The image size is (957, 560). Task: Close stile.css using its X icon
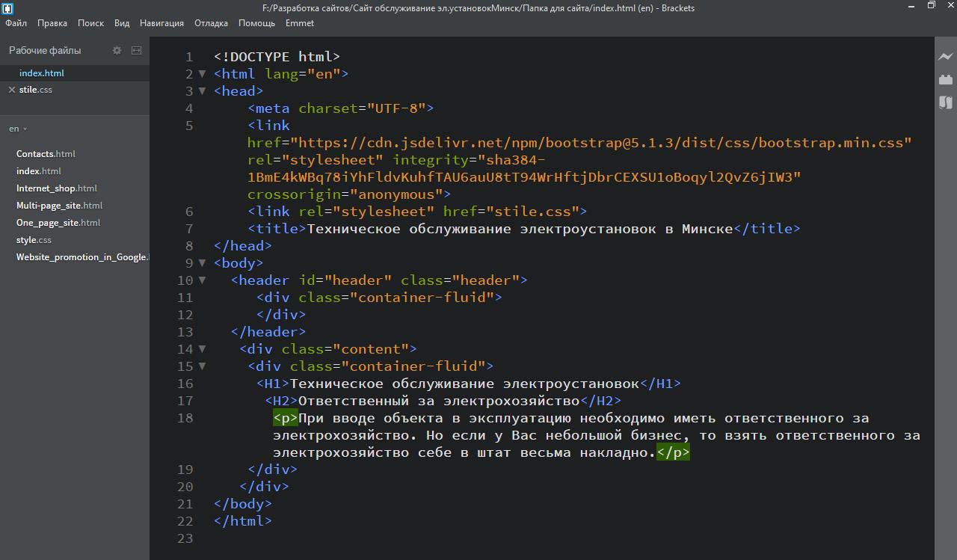coord(11,90)
